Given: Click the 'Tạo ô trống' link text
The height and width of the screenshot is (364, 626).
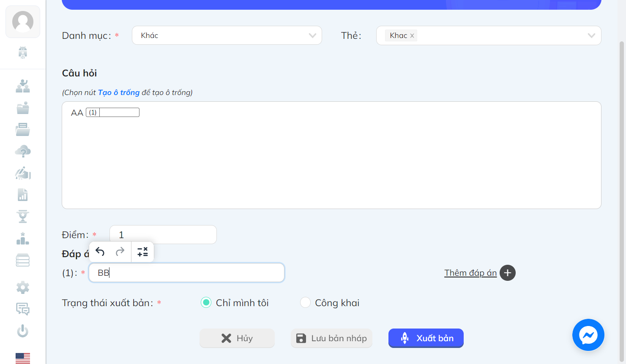Looking at the screenshot, I should [119, 92].
